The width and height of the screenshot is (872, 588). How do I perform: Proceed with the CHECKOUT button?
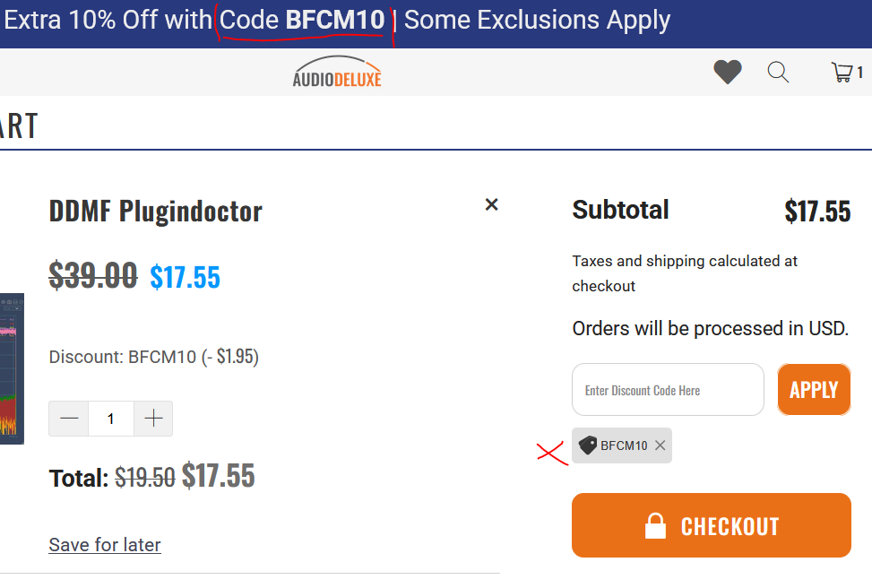711,525
